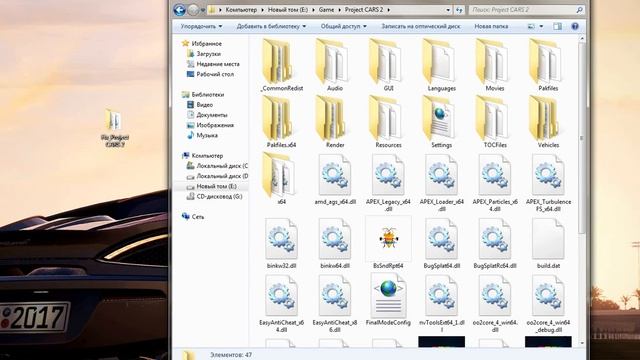Select the binkw32.dll file
640x360 pixels.
point(282,243)
